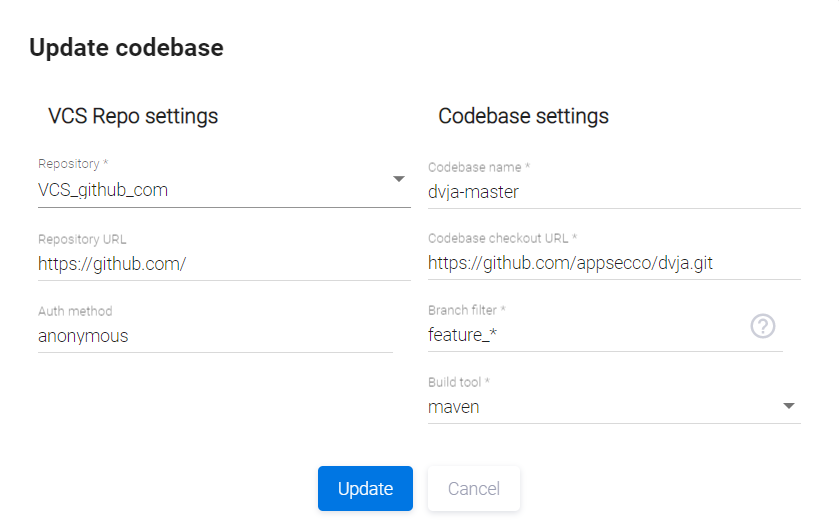The height and width of the screenshot is (523, 839).
Task: Click the small Repository * field label
Action: tap(72, 164)
